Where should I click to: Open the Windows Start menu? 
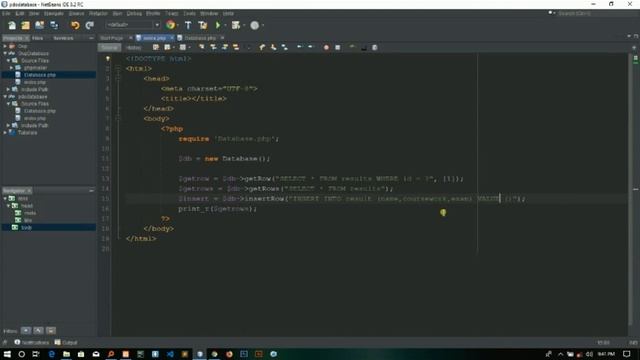(7, 354)
